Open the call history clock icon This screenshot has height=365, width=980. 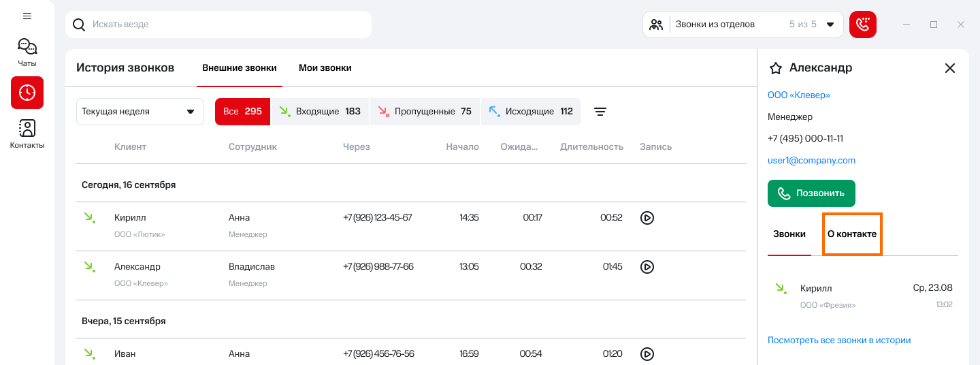27,93
